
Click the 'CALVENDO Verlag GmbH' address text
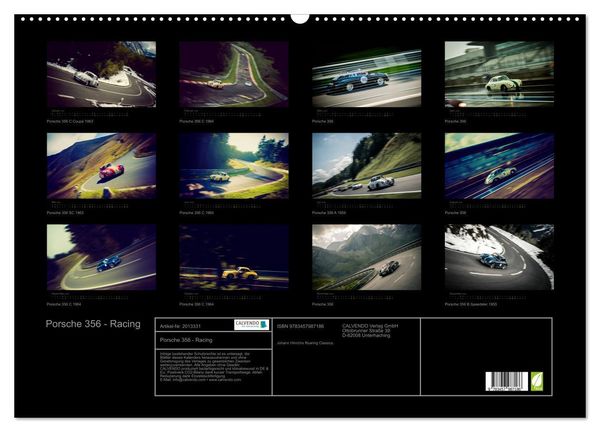370,331
